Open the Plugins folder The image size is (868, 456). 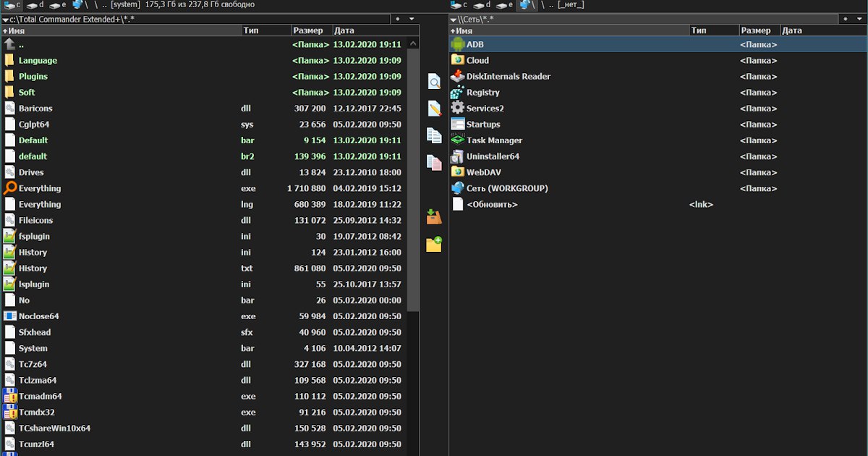(204, 76)
